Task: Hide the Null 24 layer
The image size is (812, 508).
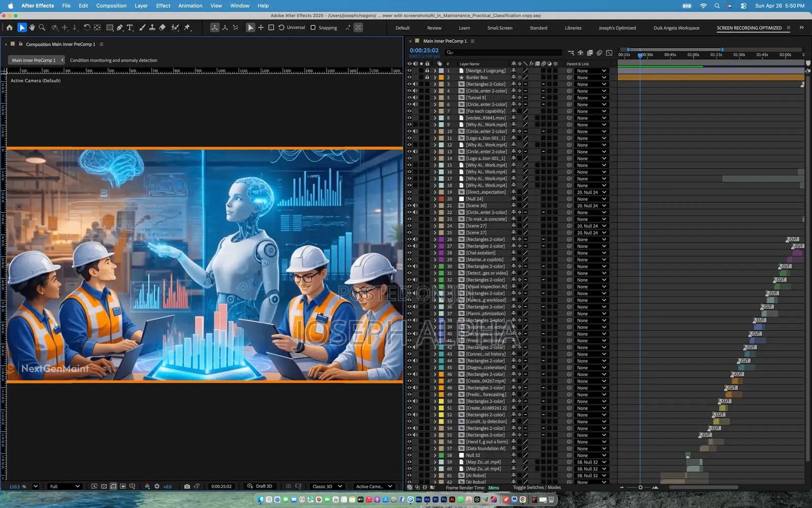Action: 409,199
